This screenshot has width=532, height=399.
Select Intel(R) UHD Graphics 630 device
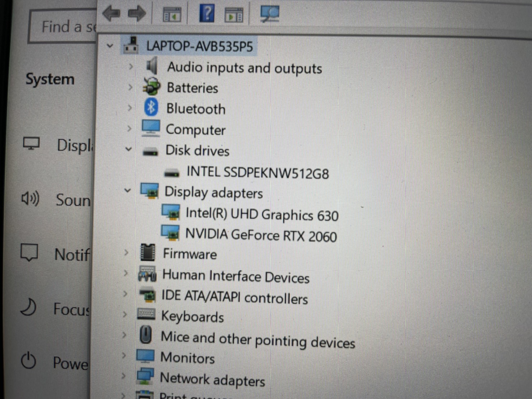[x=262, y=215]
